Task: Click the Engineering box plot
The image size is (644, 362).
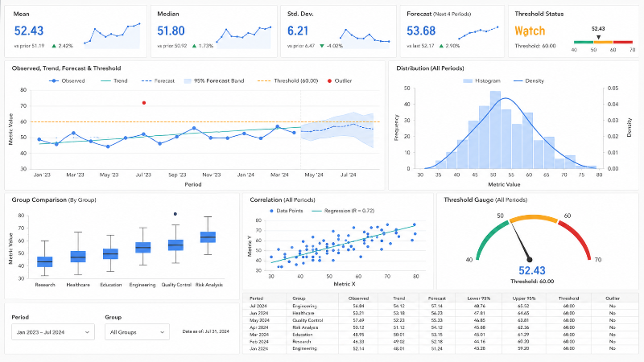Action: pos(143,247)
